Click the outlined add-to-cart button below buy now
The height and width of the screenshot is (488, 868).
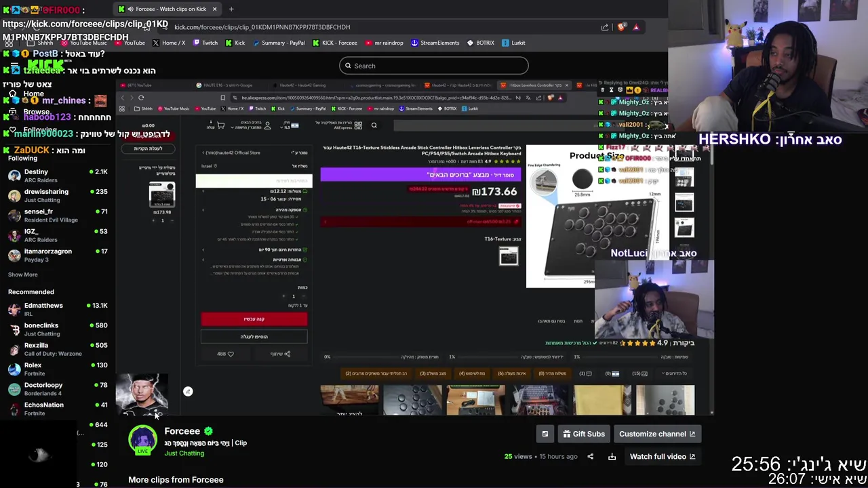[254, 336]
